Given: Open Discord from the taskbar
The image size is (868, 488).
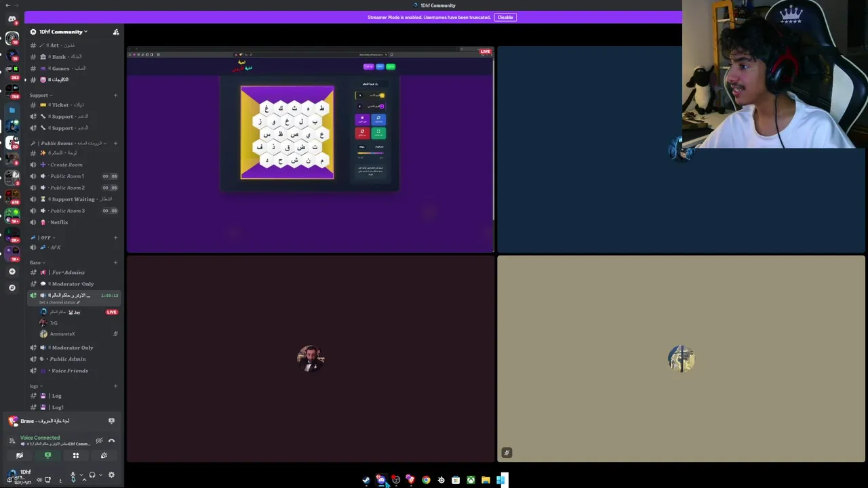Looking at the screenshot, I should click(381, 481).
